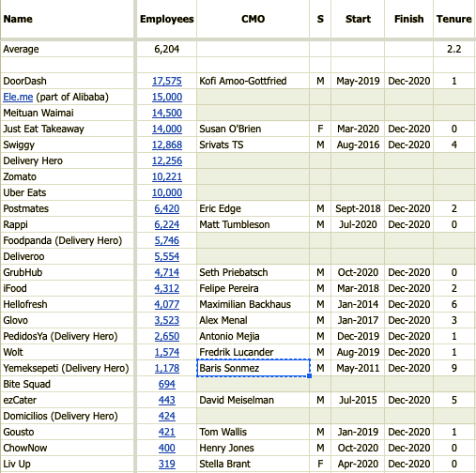Select the empty CMO cell for Zomato

click(x=253, y=176)
